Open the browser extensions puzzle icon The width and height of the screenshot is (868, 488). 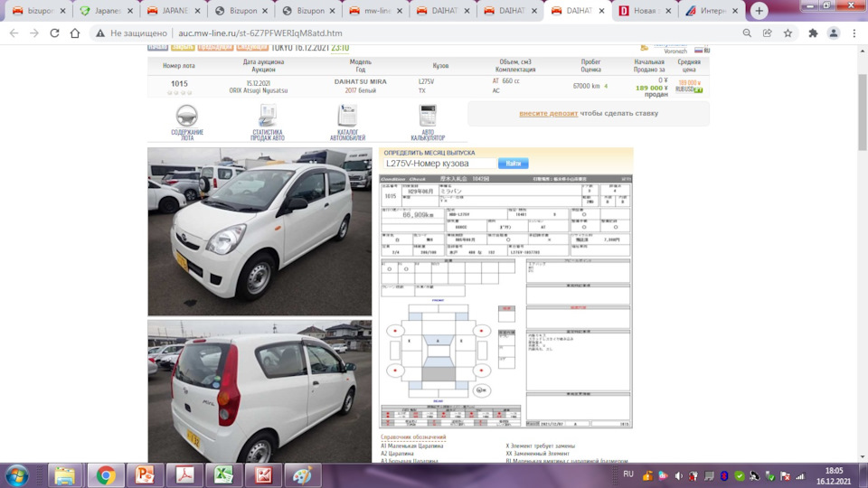coord(813,33)
